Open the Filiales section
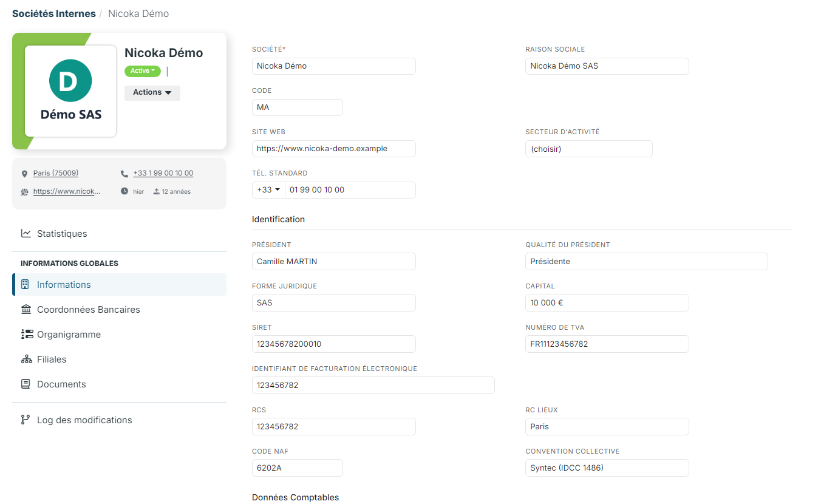The height and width of the screenshot is (504, 838). coord(119,359)
